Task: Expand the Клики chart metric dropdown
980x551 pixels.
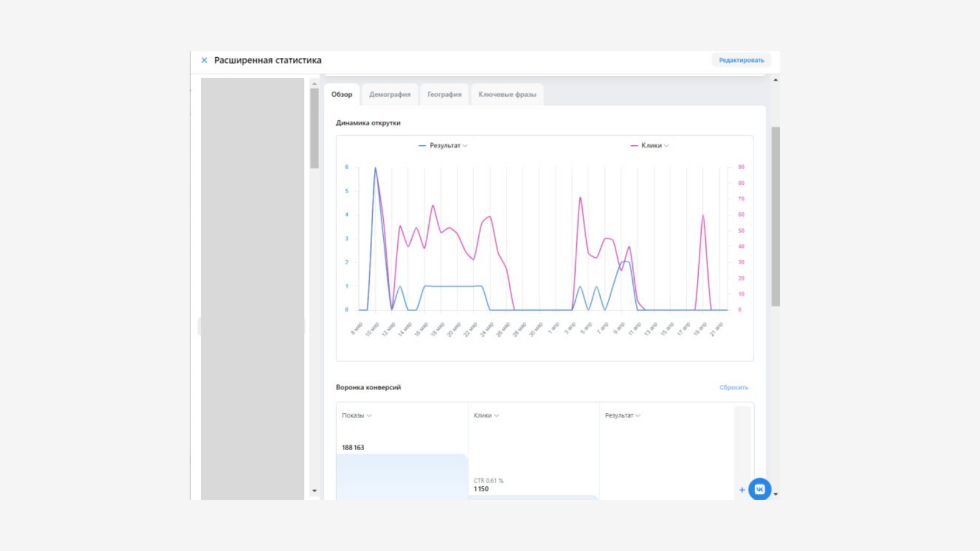Action: 650,145
